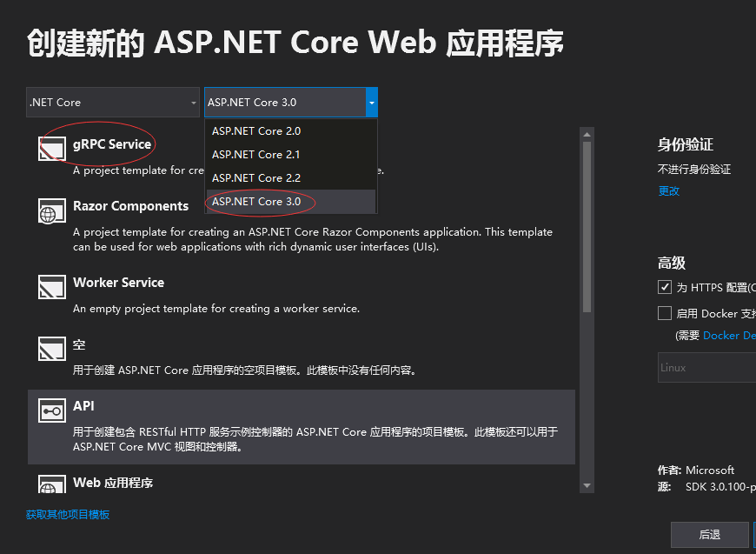Click the gRPC Service template icon
The height and width of the screenshot is (554, 756).
[52, 149]
